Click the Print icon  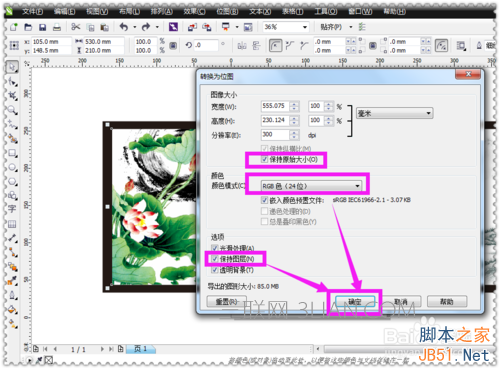coord(57,27)
